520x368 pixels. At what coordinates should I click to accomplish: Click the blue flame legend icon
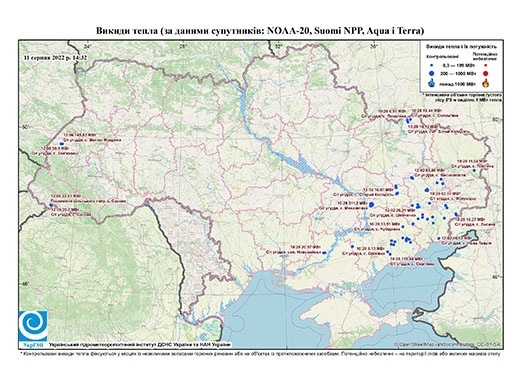coord(432,83)
